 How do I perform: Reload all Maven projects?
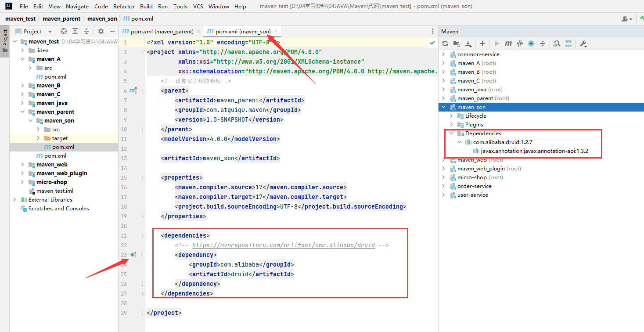tap(445, 43)
